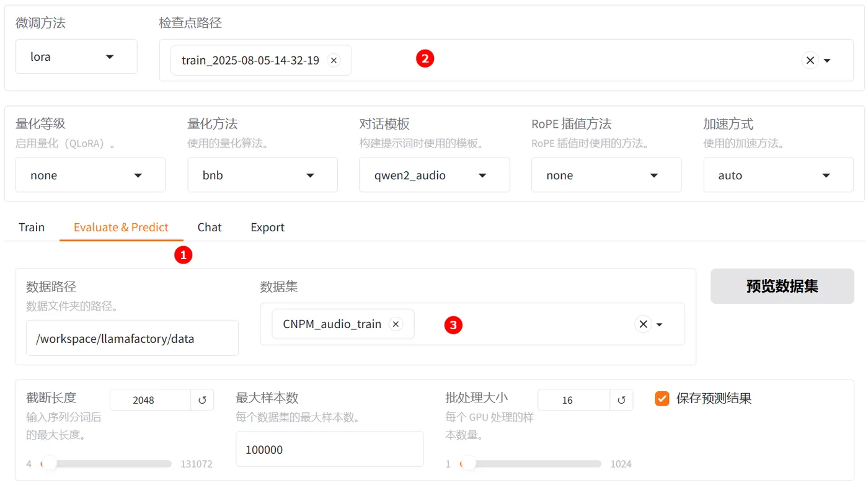The height and width of the screenshot is (488, 868).
Task: Reset the batch size value
Action: (621, 400)
